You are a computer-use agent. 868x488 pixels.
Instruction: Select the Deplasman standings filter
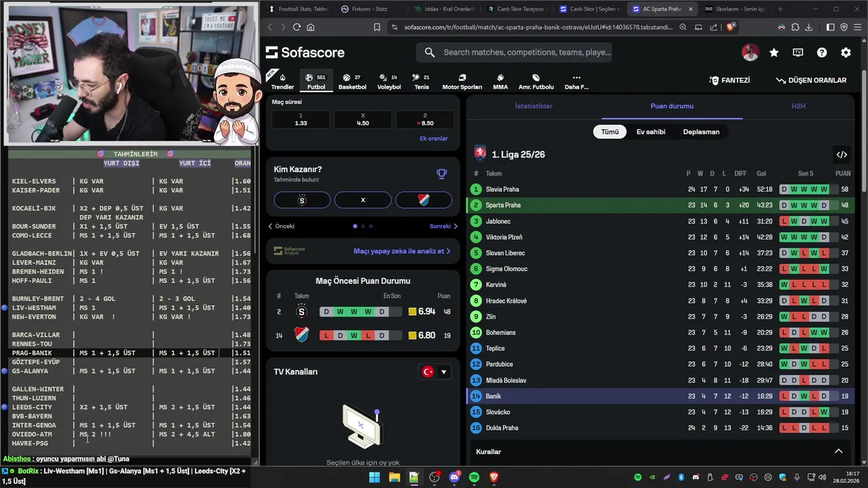[x=701, y=131]
